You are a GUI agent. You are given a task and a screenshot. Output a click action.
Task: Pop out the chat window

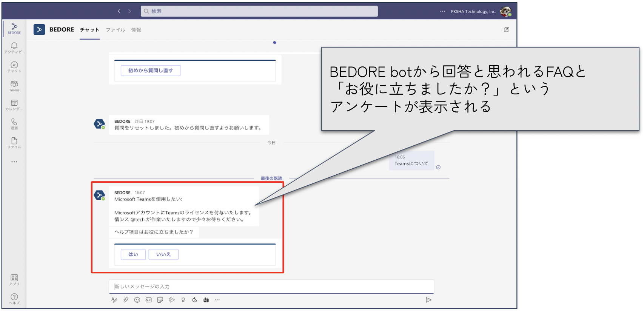pyautogui.click(x=507, y=29)
